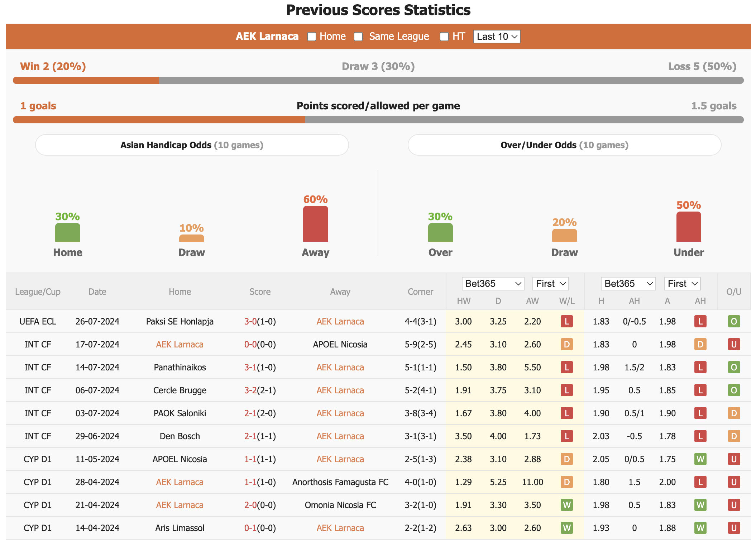The width and height of the screenshot is (756, 540).
Task: Click the W/L draw badge in 17-07-2024 row
Action: 567,344
